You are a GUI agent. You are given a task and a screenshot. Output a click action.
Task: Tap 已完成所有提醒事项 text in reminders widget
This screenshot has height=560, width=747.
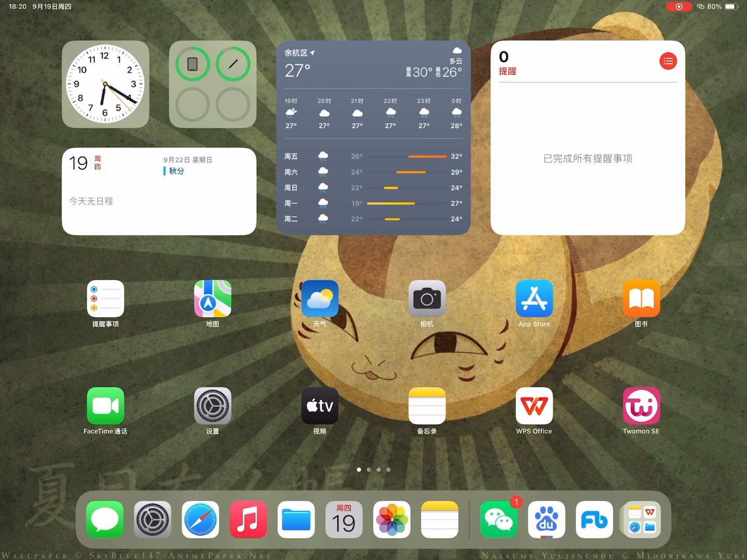pyautogui.click(x=588, y=159)
